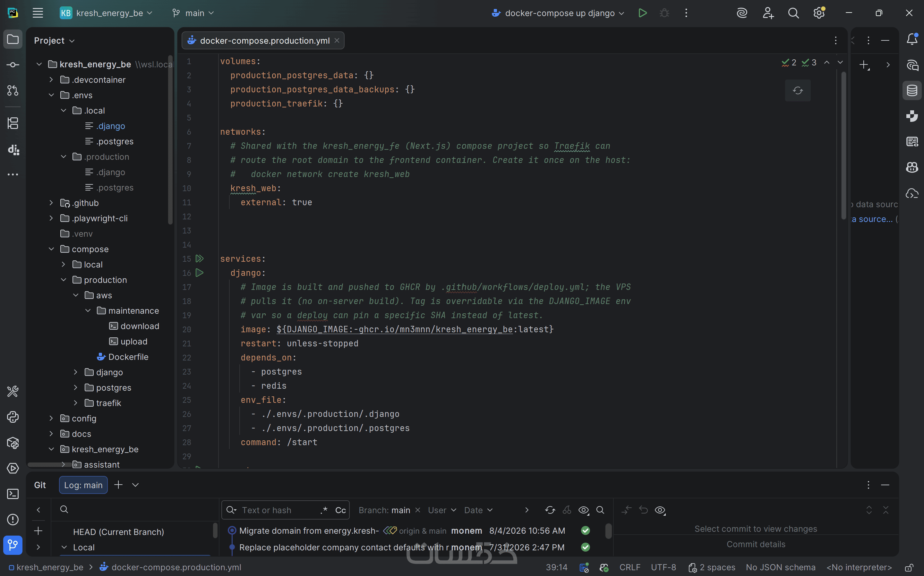Click CRLF line separator in status bar
This screenshot has width=924, height=576.
click(630, 568)
